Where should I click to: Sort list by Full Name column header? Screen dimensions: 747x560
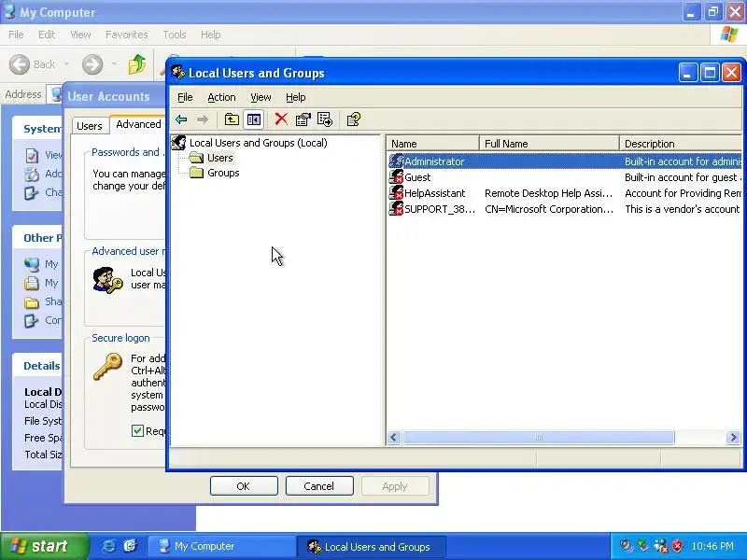pos(549,144)
